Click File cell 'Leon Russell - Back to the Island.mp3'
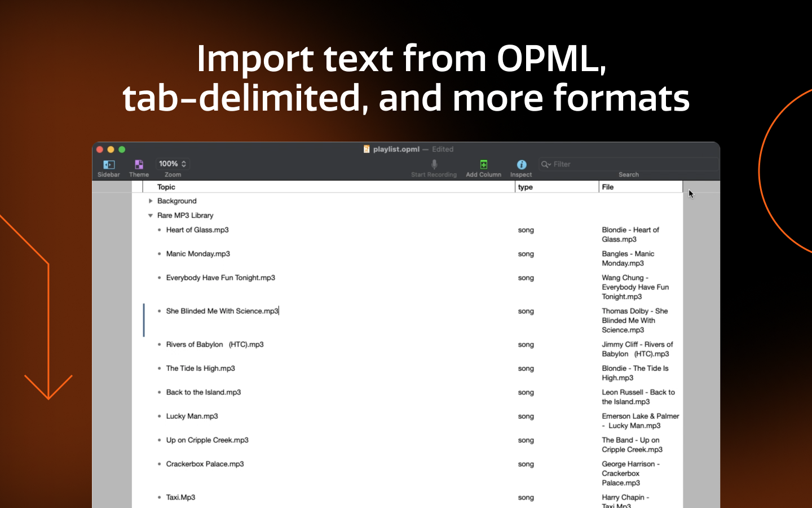The width and height of the screenshot is (812, 508). tap(638, 397)
